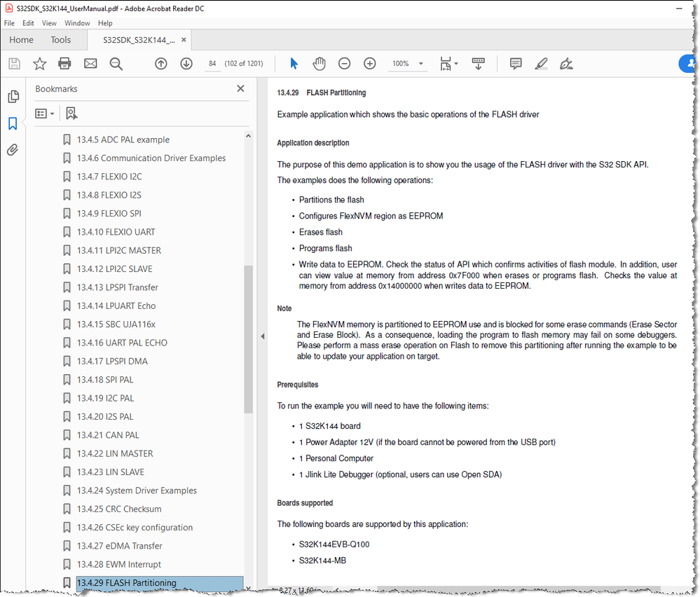Click the Save file icon
The image size is (700, 597).
coord(14,64)
